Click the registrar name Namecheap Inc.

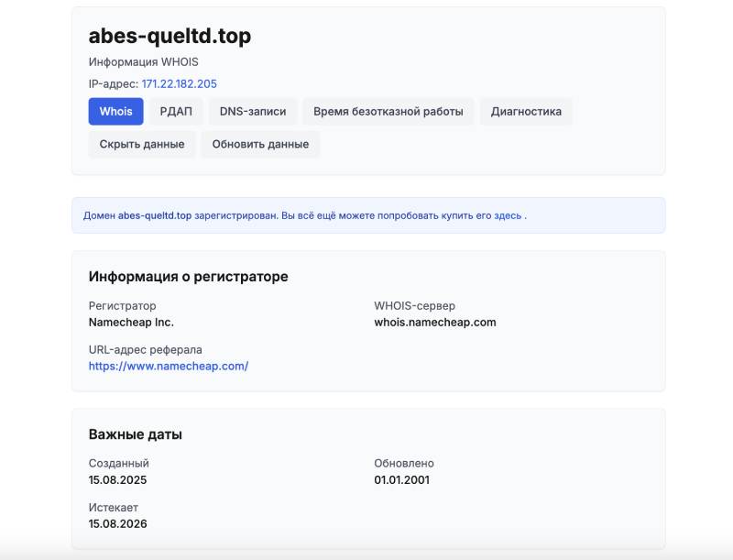131,323
